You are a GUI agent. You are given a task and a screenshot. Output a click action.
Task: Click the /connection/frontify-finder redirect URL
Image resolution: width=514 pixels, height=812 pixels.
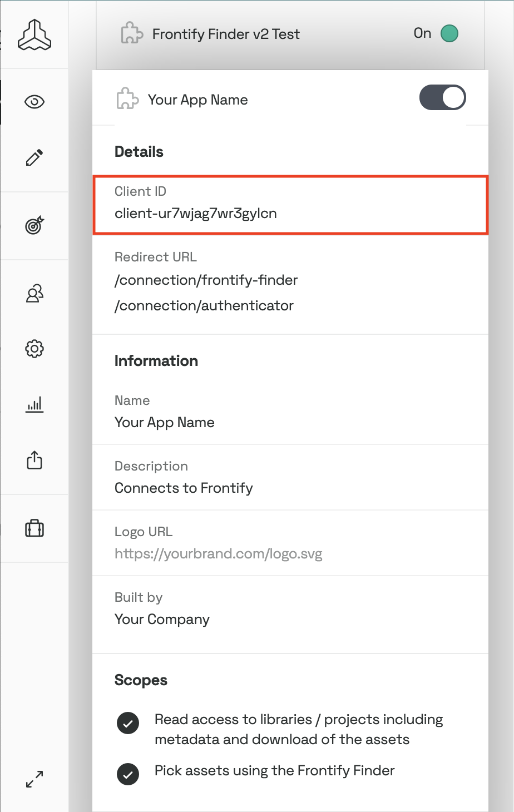(206, 280)
